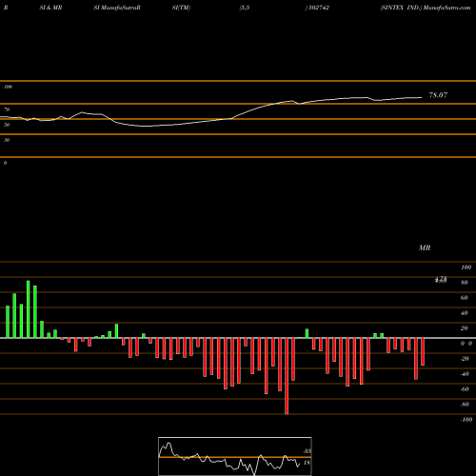This screenshot has width=476, height=476.
Task: Click the 20 label on MR axis
Action: click(465, 328)
